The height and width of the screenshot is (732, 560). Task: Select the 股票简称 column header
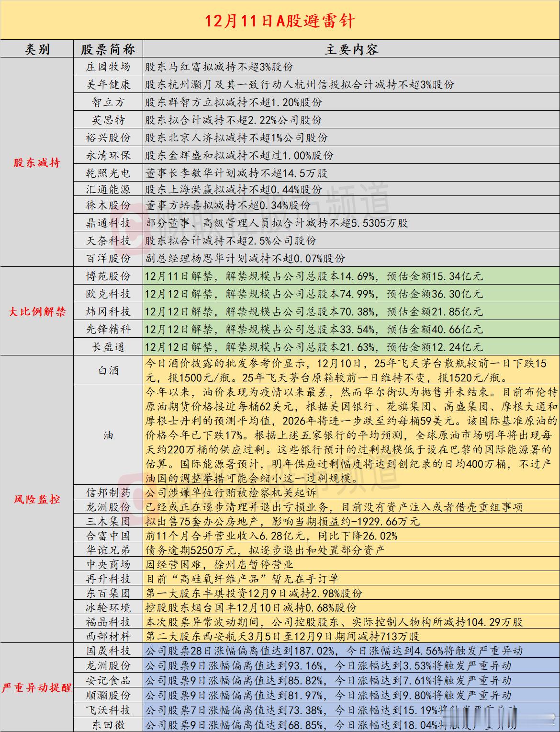coord(109,48)
